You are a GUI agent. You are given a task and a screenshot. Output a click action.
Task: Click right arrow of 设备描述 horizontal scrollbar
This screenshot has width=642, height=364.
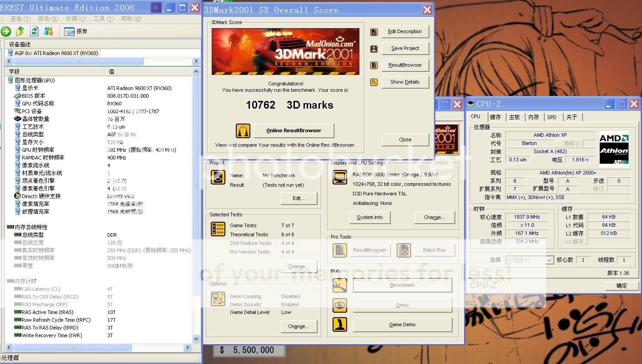pyautogui.click(x=196, y=61)
